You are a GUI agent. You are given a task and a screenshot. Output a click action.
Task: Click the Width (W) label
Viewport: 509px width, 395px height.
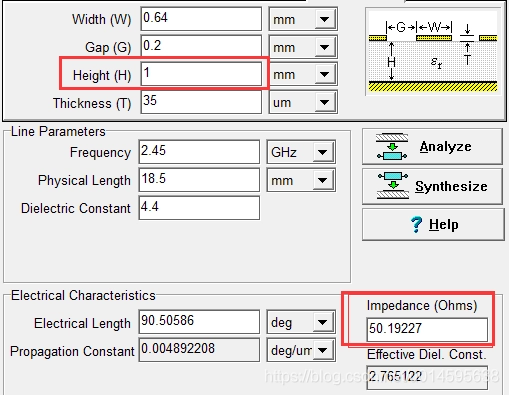click(101, 19)
